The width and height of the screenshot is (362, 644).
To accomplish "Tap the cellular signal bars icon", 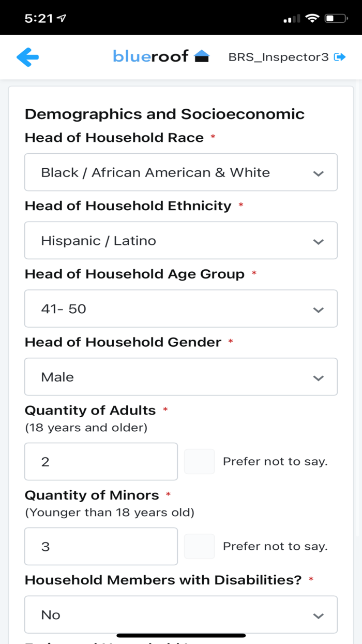I will (x=292, y=19).
